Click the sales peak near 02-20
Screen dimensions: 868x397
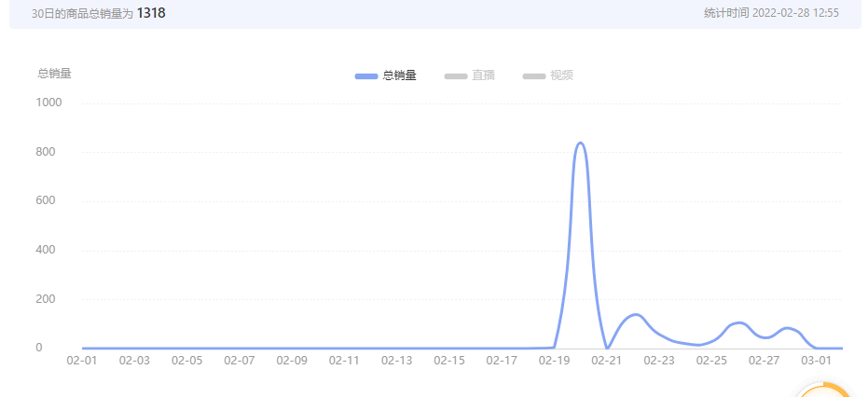tap(580, 144)
